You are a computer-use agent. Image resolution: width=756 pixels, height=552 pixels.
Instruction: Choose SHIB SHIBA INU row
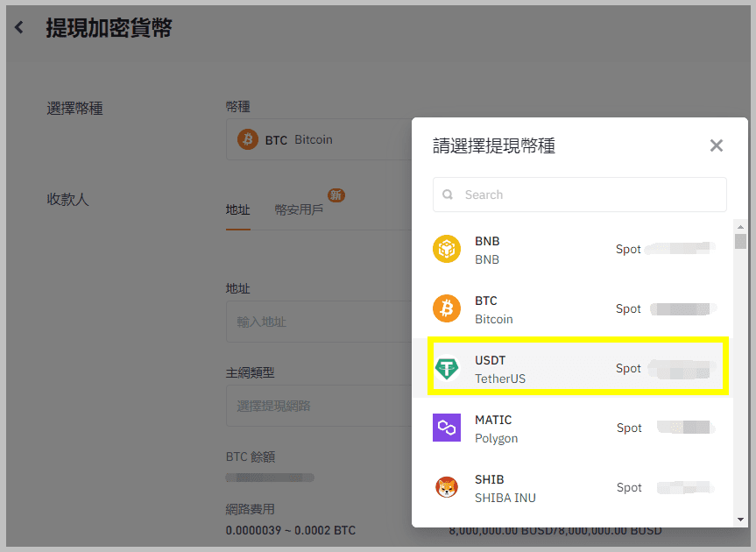pos(578,488)
